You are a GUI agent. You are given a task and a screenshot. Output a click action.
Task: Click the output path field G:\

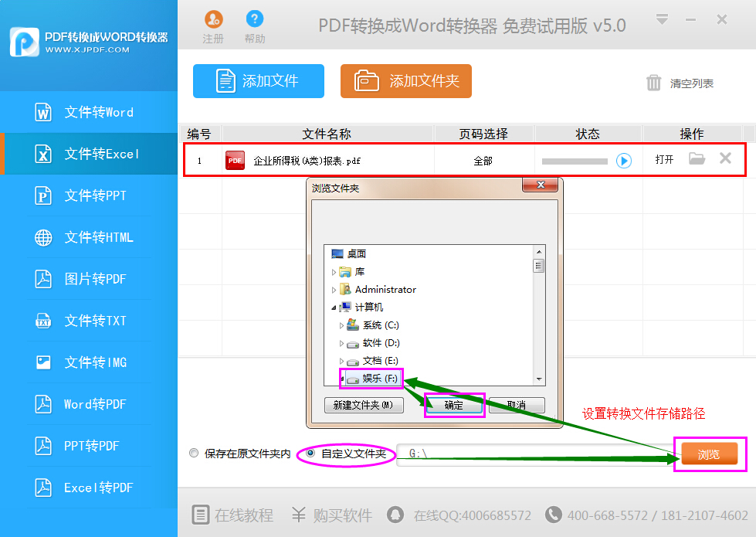535,454
